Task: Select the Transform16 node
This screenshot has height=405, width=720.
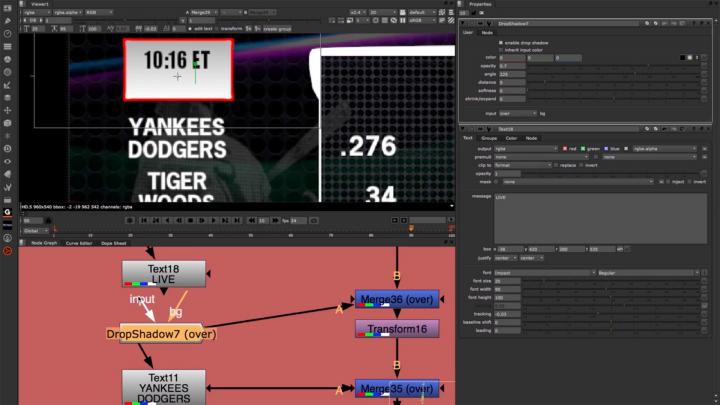Action: click(397, 329)
